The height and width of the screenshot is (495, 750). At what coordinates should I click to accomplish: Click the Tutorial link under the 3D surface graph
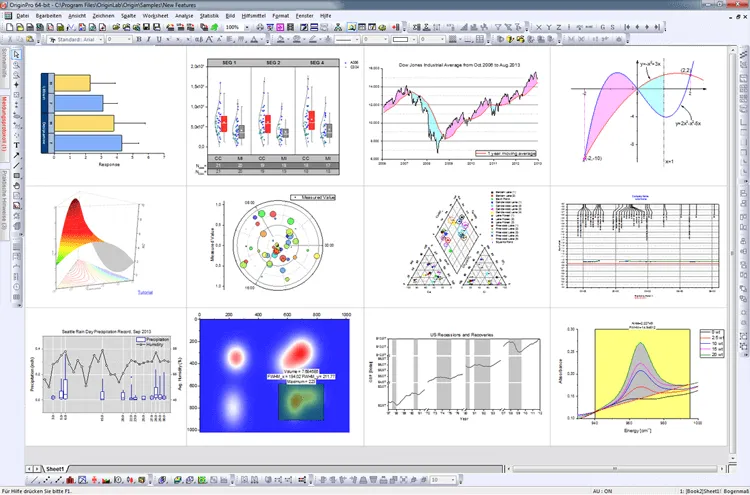145,292
